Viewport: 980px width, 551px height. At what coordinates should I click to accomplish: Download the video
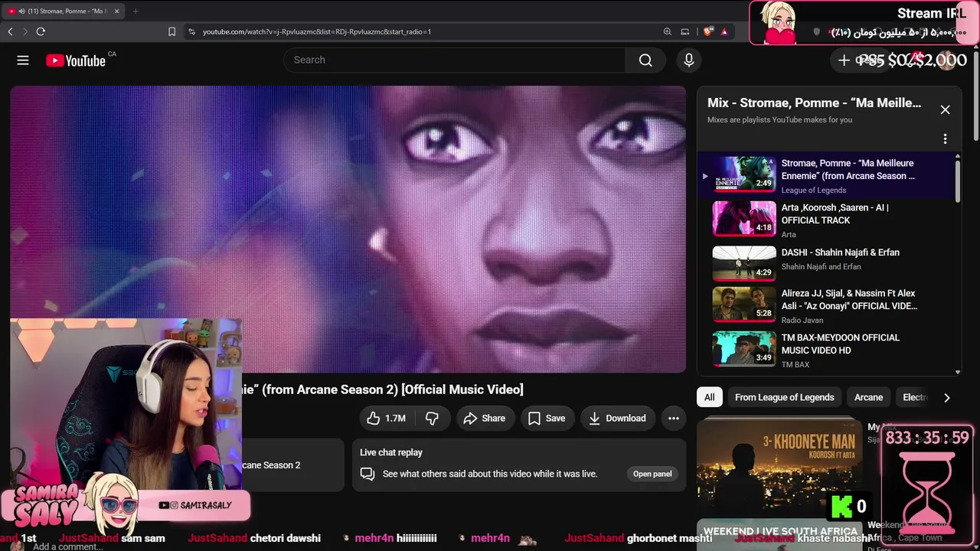[x=618, y=418]
